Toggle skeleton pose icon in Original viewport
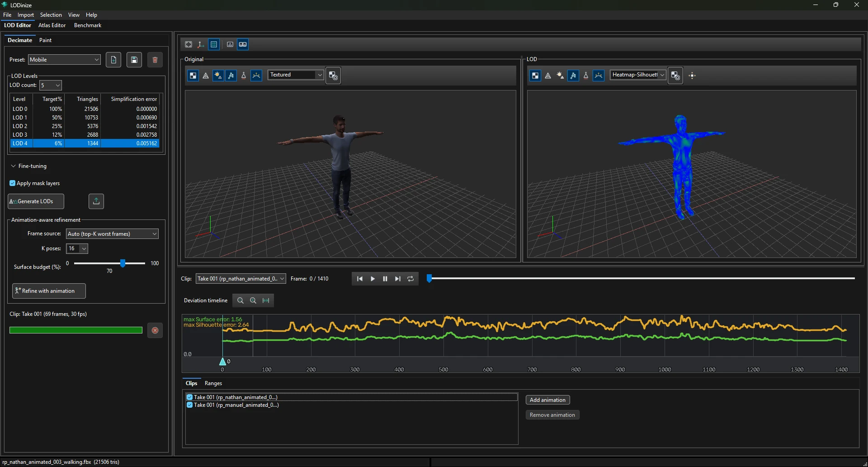 pos(231,76)
